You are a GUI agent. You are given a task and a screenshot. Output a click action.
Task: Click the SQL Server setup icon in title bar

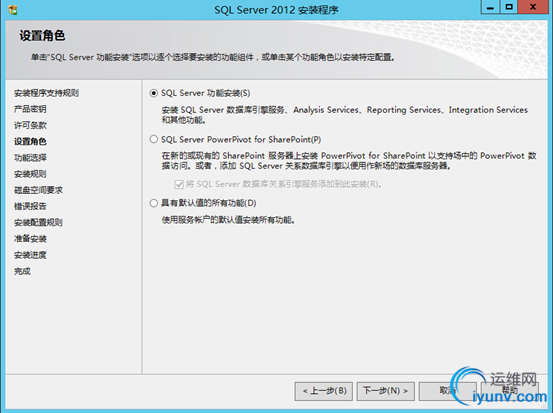coord(13,10)
